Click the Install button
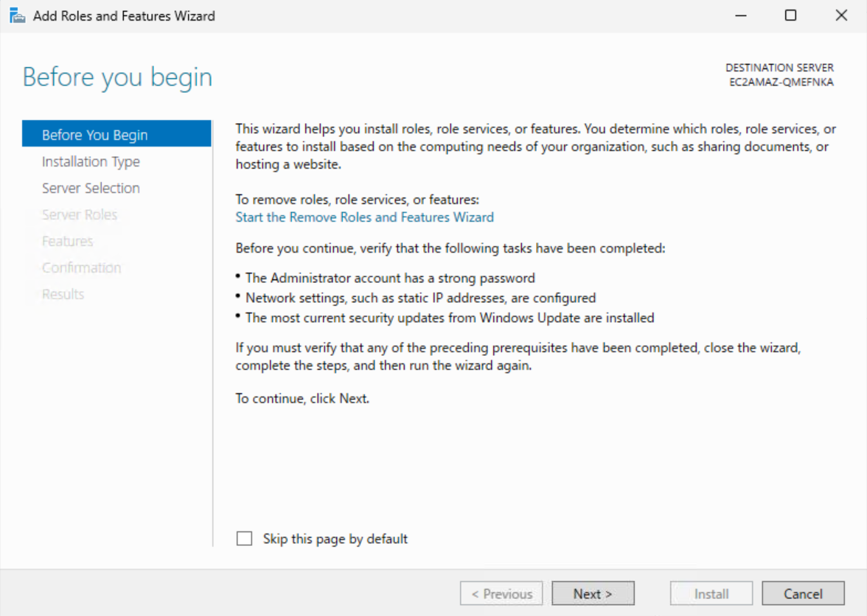This screenshot has width=867, height=616. click(x=711, y=594)
